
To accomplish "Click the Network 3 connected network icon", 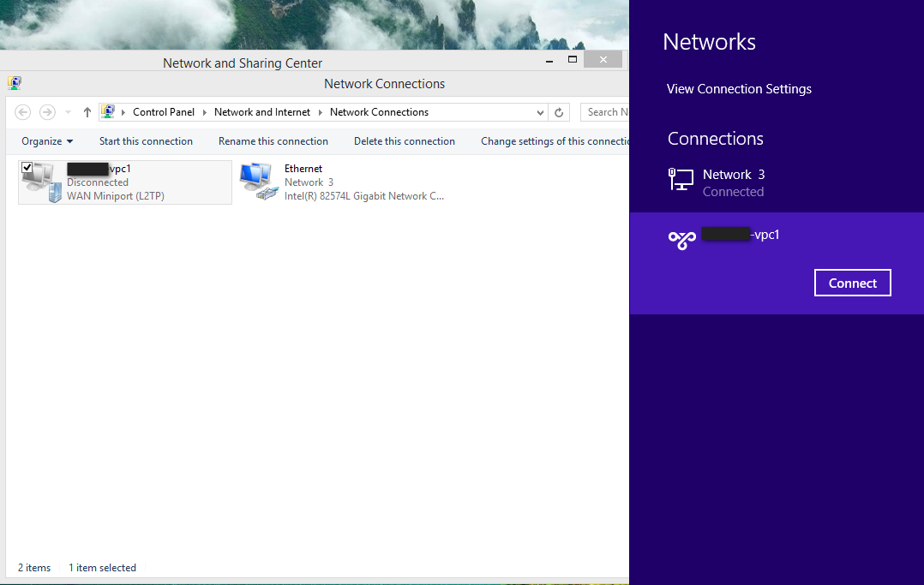I will click(681, 180).
